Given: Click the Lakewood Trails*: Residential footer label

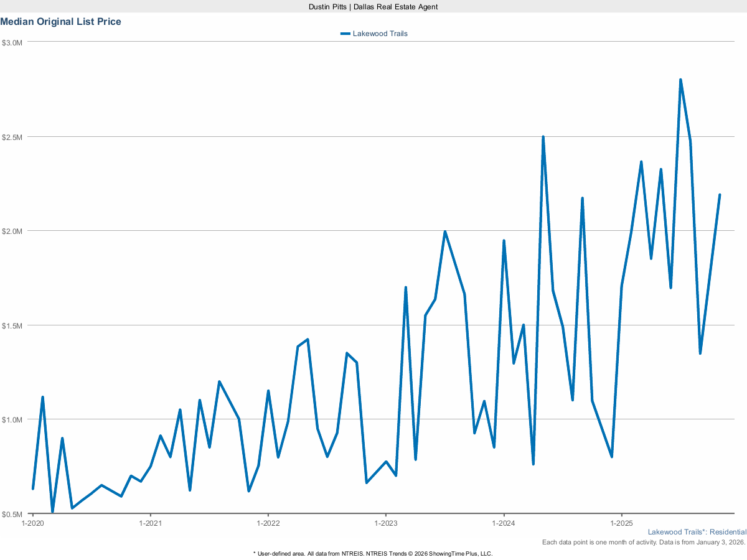Looking at the screenshot, I should click(x=697, y=532).
